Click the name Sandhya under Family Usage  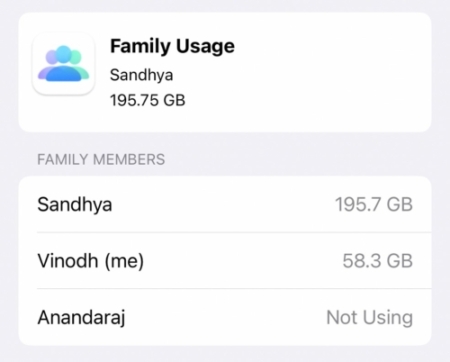point(141,75)
